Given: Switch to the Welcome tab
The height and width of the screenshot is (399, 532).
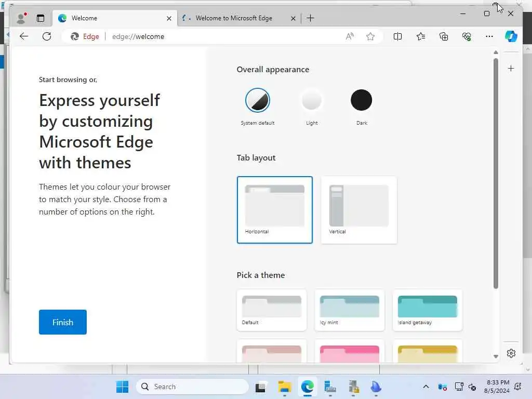Looking at the screenshot, I should coord(115,18).
